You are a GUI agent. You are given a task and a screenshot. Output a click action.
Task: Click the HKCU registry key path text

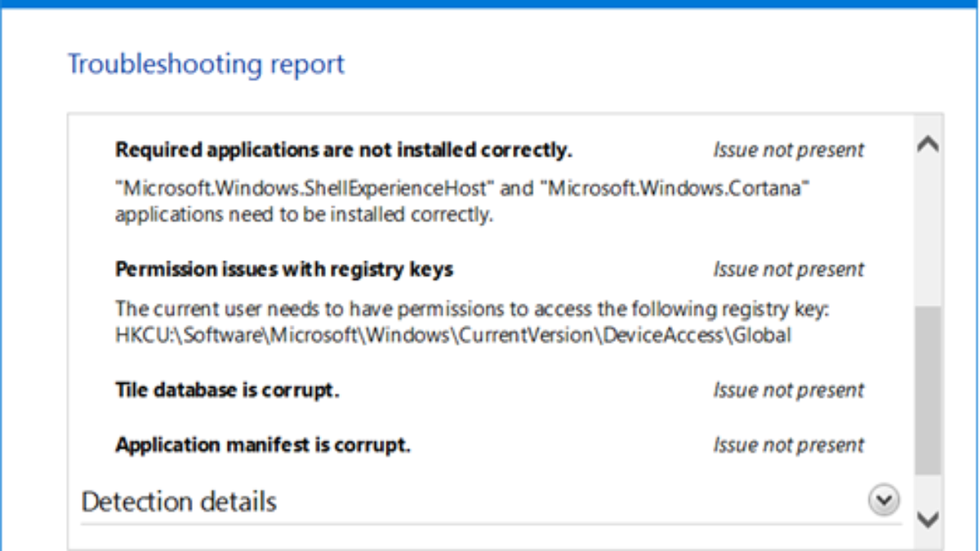click(453, 335)
